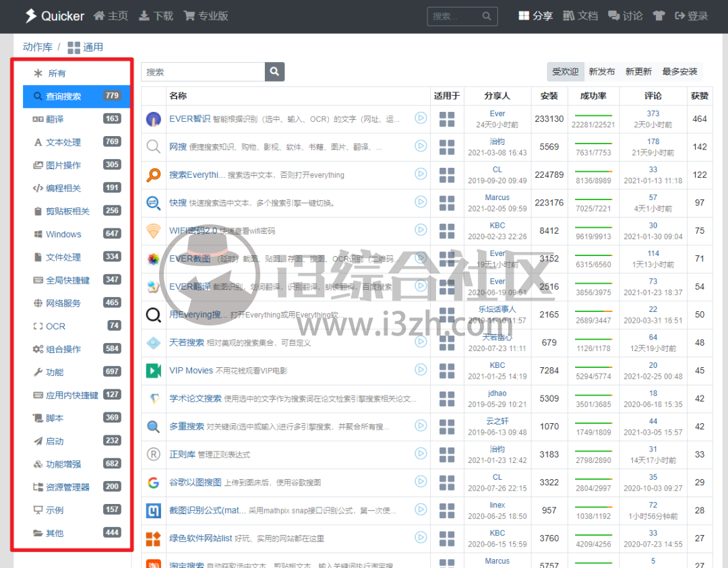Click the T-shirt icon in the header
Screen dimensions: 728x568
click(659, 16)
